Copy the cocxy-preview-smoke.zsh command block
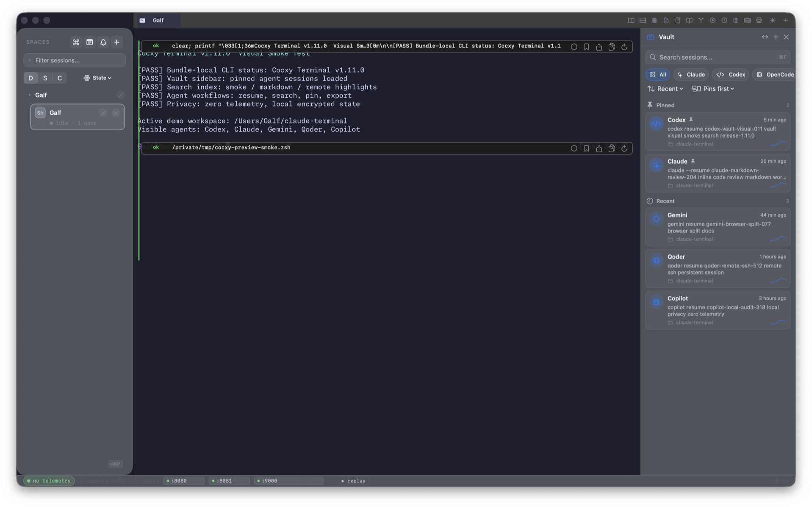The image size is (812, 507). 612,149
